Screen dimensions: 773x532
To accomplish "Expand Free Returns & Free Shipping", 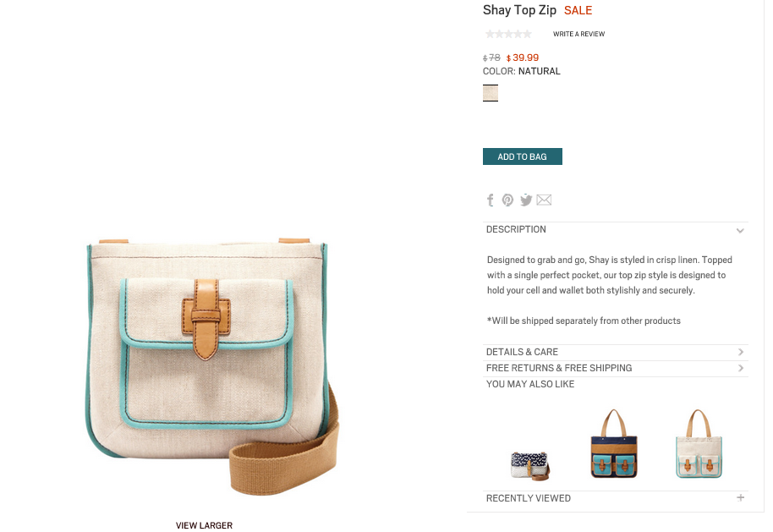I will click(x=615, y=368).
